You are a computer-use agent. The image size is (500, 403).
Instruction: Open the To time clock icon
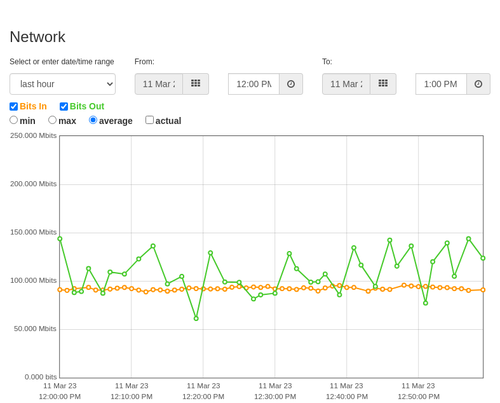478,84
